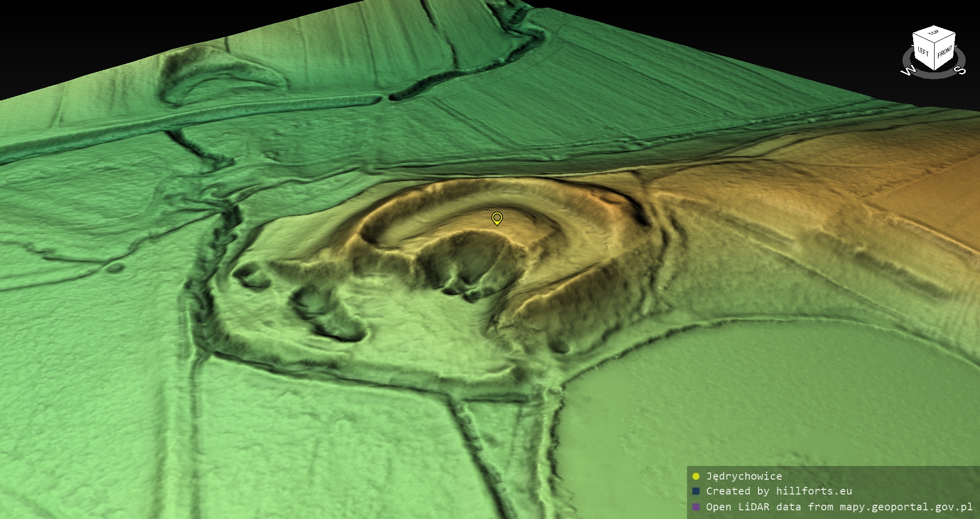Image resolution: width=980 pixels, height=519 pixels.
Task: Click the small round mound west of the hillfort
Action: pyautogui.click(x=116, y=267)
